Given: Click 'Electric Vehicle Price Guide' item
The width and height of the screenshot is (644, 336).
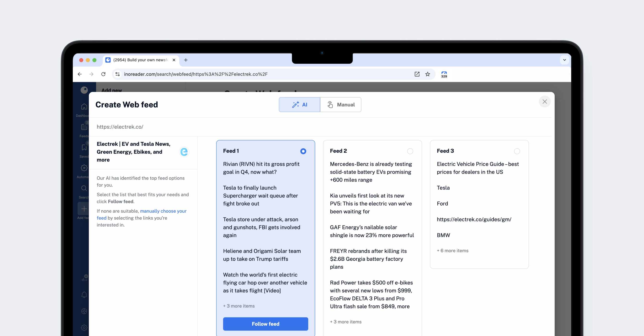Looking at the screenshot, I should pyautogui.click(x=478, y=168).
